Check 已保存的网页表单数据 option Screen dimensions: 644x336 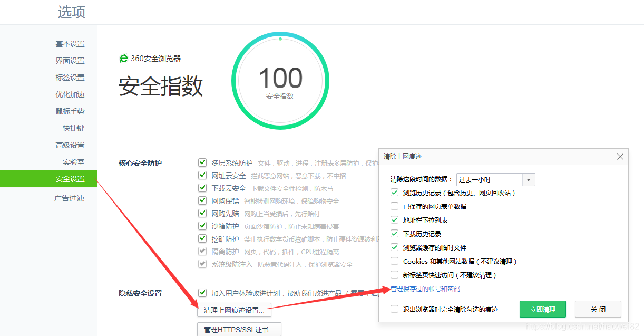click(394, 206)
